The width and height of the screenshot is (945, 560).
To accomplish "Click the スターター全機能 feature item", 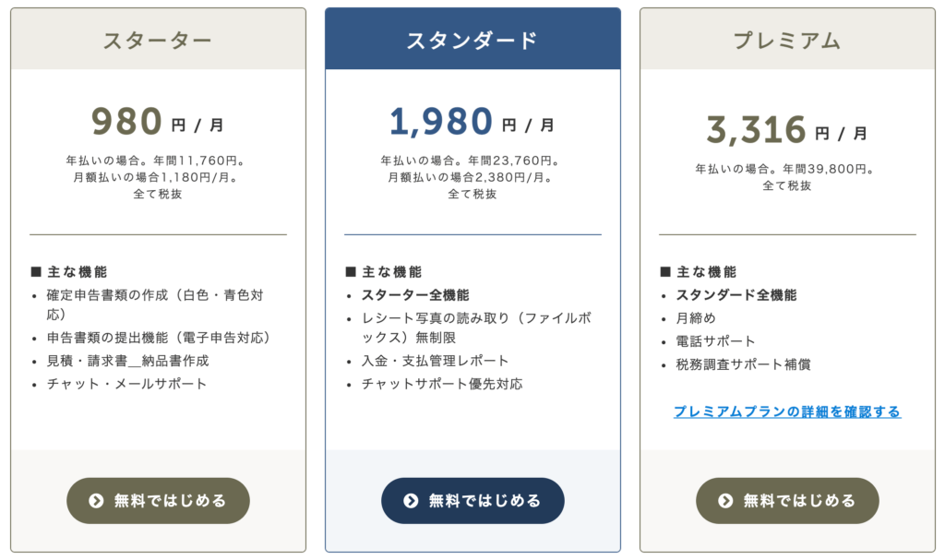I will point(415,295).
